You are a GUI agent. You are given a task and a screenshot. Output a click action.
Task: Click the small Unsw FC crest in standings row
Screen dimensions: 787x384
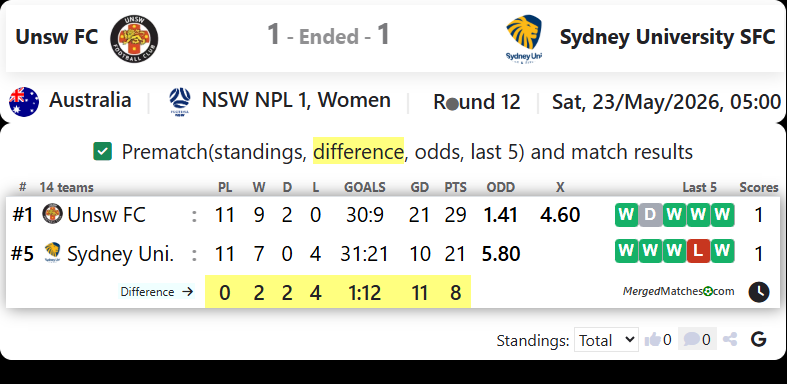[52, 214]
